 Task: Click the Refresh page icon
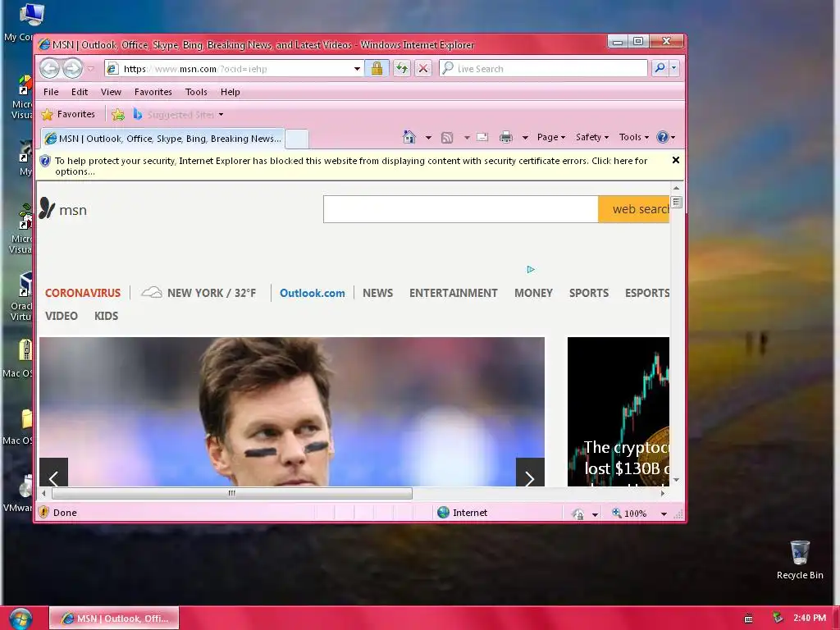pos(402,69)
